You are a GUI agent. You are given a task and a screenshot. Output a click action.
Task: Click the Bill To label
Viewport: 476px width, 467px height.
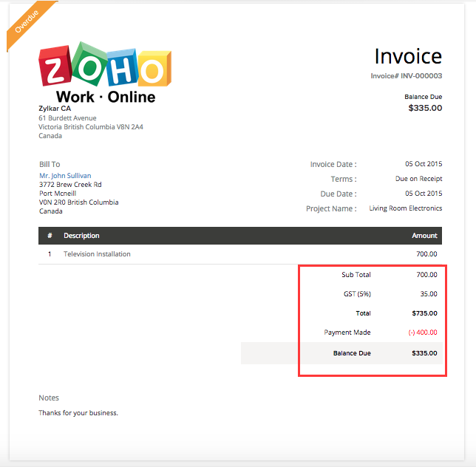(x=50, y=164)
